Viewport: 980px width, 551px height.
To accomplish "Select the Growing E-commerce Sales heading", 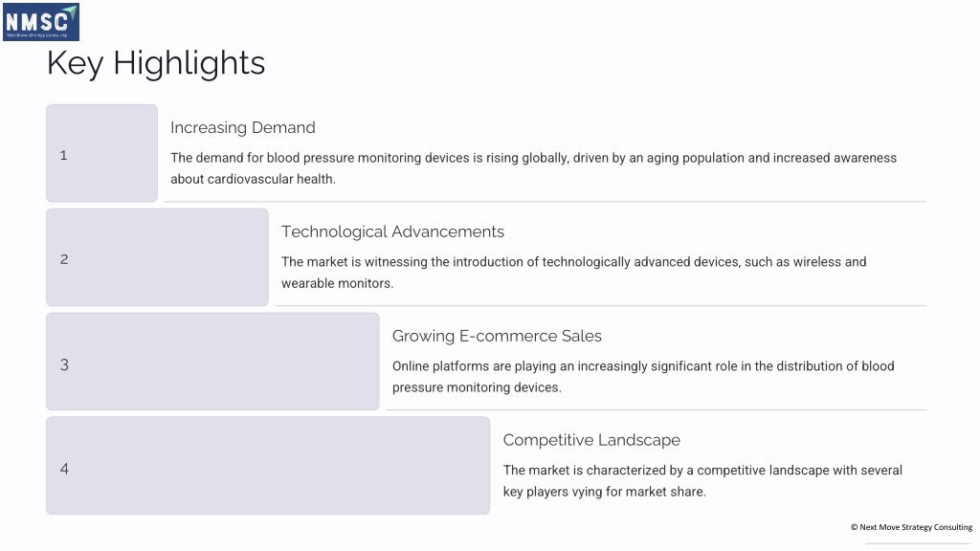I will point(497,336).
